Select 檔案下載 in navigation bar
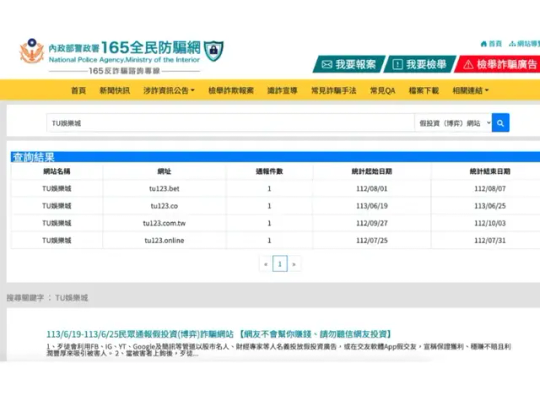The image size is (540, 396). [x=424, y=91]
